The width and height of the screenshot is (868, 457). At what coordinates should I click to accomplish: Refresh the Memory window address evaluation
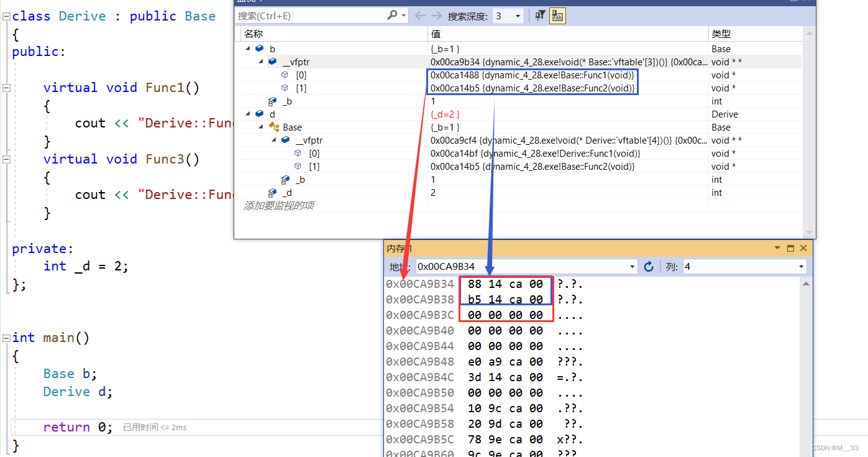[x=649, y=266]
